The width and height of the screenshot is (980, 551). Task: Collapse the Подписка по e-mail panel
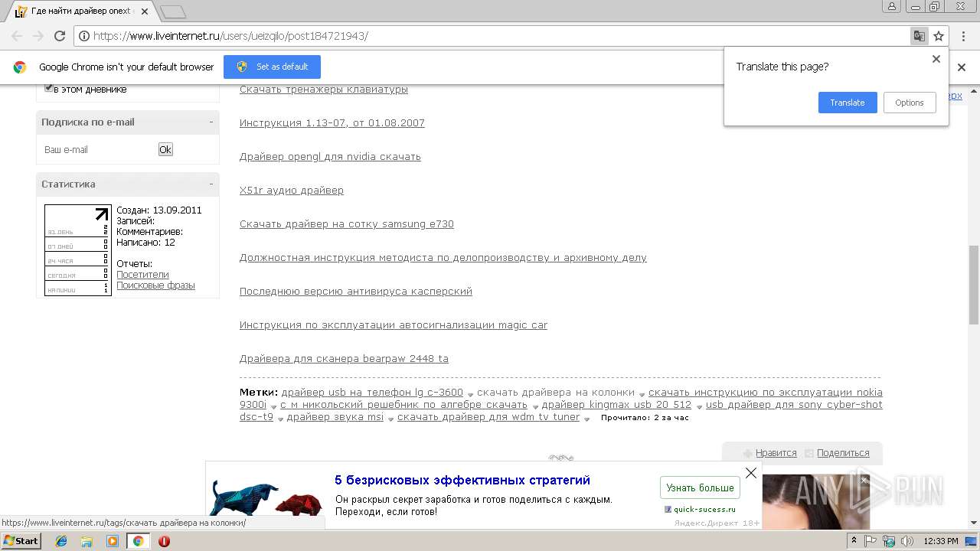(x=211, y=122)
